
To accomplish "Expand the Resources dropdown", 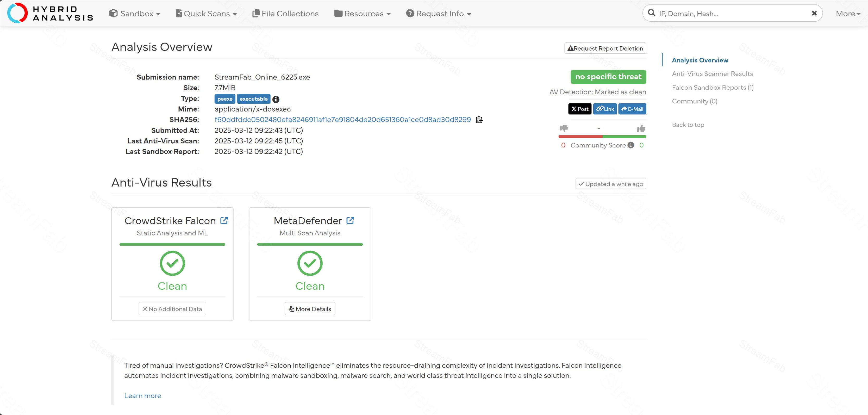I will [x=362, y=14].
